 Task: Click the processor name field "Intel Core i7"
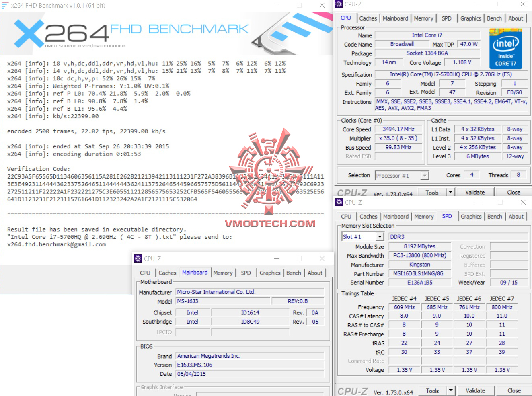tap(427, 35)
